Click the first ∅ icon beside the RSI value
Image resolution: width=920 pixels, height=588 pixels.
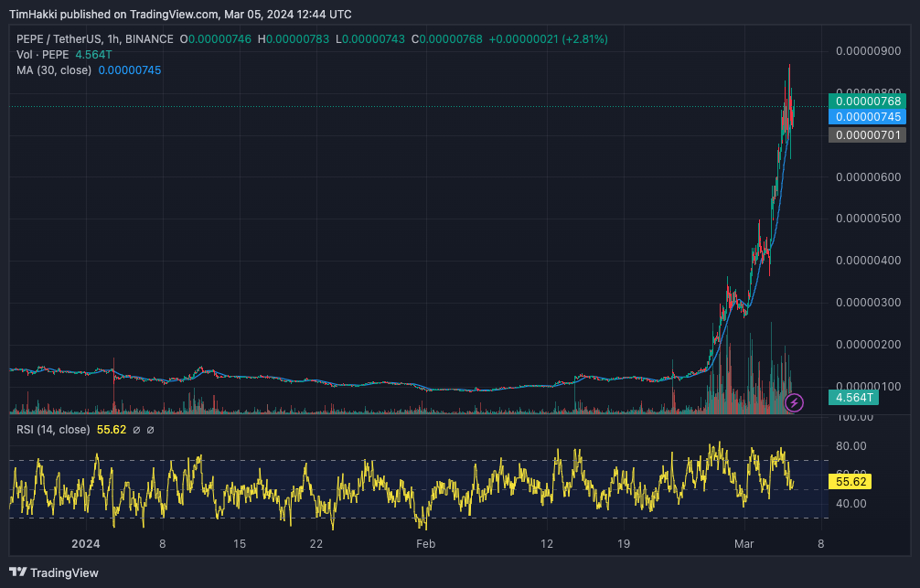[138, 429]
